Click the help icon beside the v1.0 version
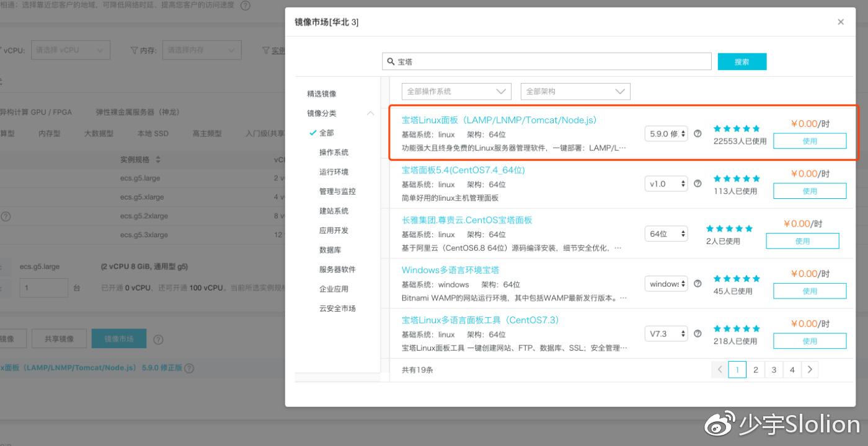The width and height of the screenshot is (868, 446). click(x=697, y=183)
